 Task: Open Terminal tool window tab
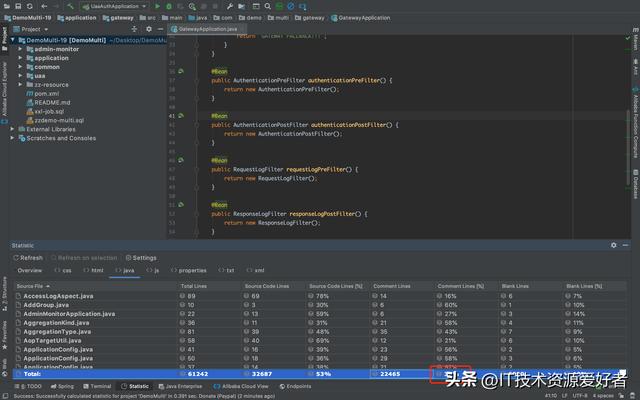[97, 386]
